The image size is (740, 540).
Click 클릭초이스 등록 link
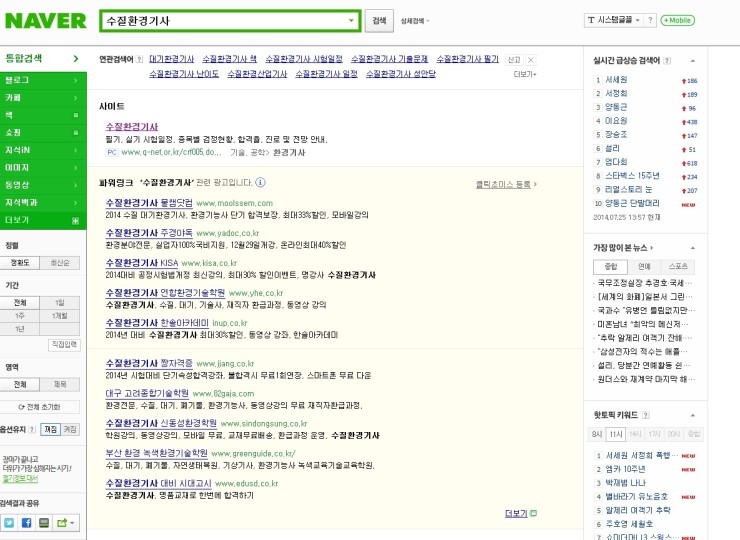506,184
